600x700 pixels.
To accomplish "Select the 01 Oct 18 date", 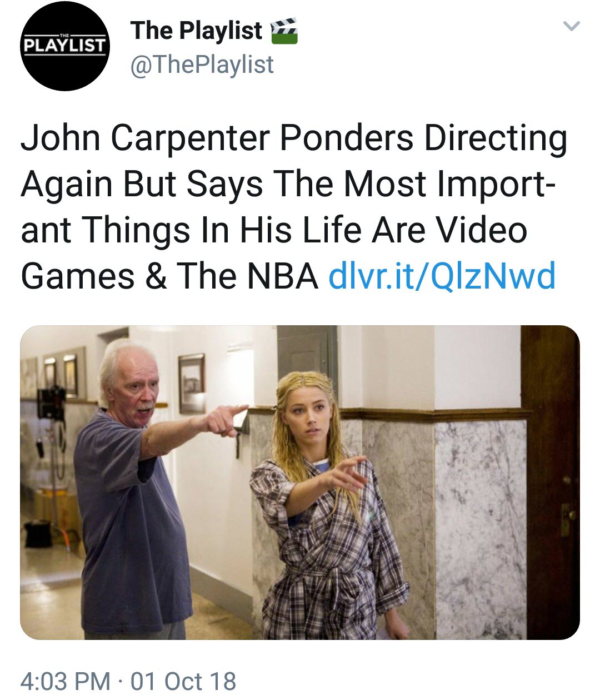I will click(183, 681).
